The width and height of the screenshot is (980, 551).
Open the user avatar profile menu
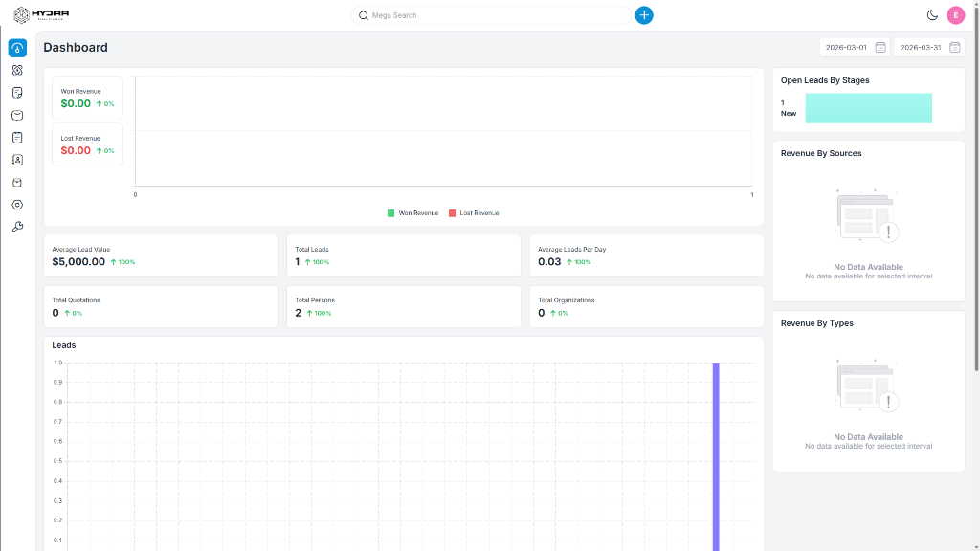pos(956,15)
